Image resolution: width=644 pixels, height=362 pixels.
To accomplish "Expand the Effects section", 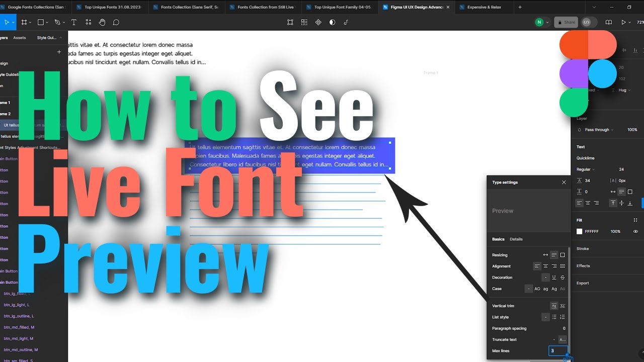I will click(x=583, y=265).
